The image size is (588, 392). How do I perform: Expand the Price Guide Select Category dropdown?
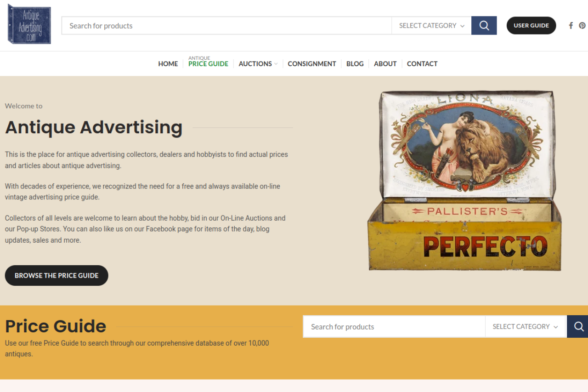(525, 327)
